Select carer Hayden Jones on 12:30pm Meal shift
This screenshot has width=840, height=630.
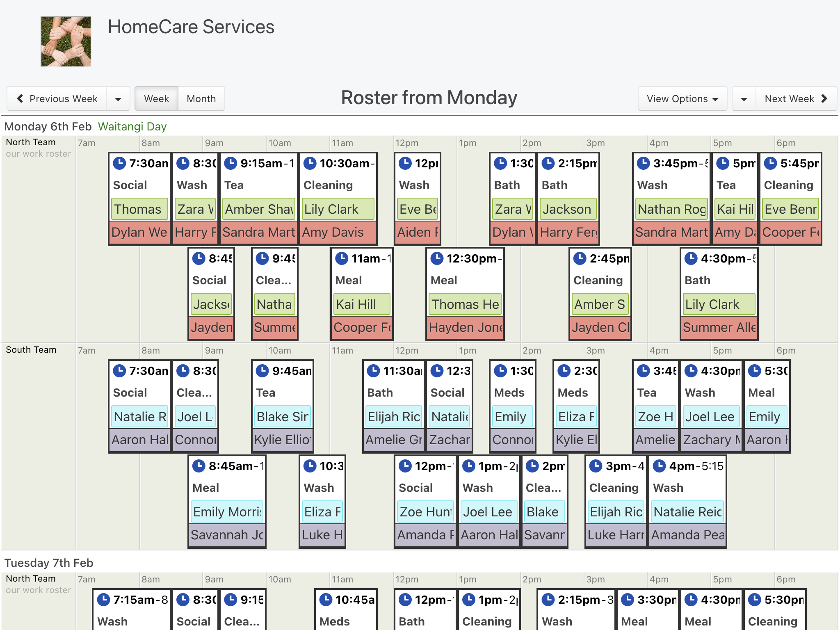(465, 327)
